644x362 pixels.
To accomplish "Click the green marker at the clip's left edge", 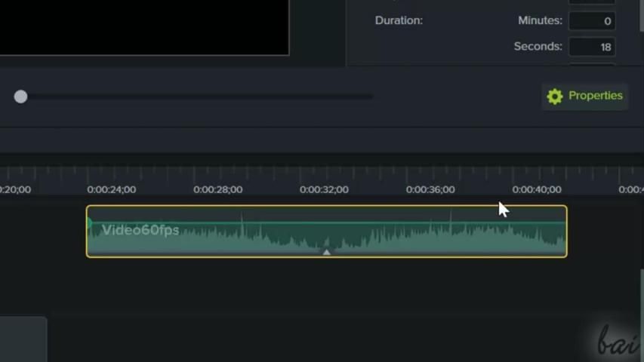I will 90,223.
